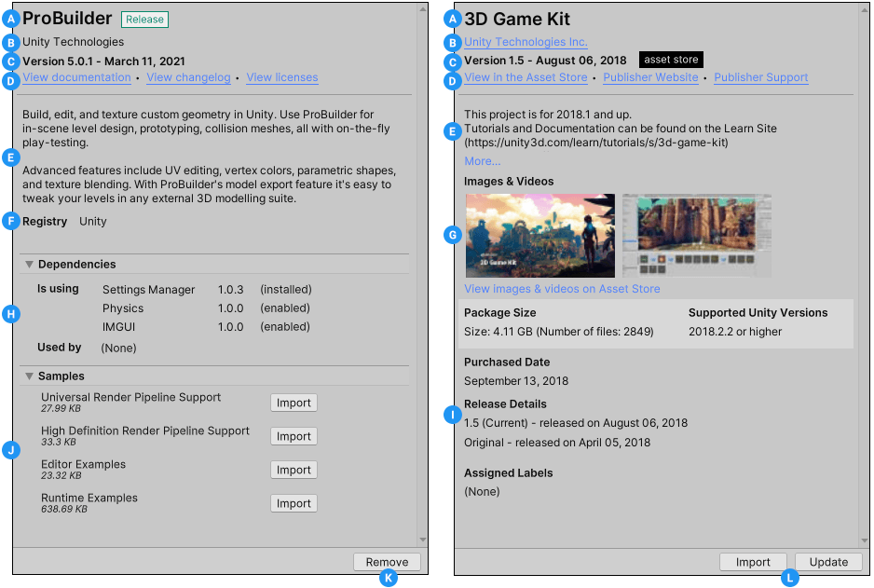Open Unity Technologies Inc. publisher link

[x=526, y=42]
